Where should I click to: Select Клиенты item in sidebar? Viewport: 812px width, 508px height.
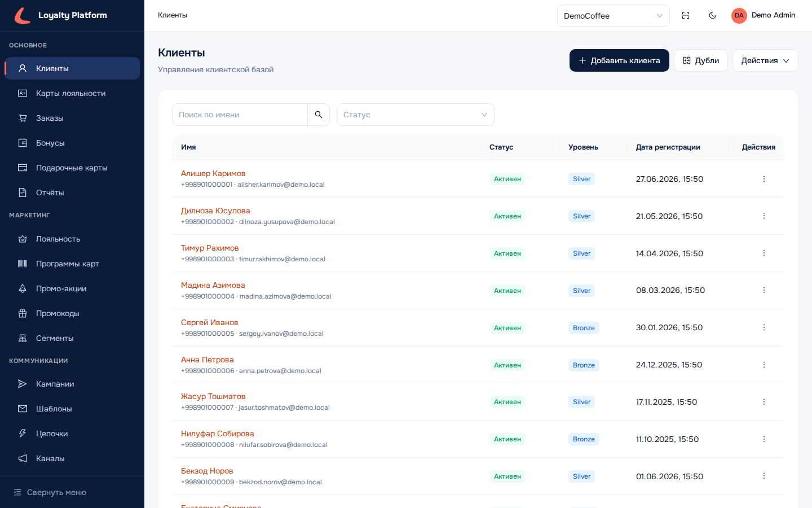[72, 68]
